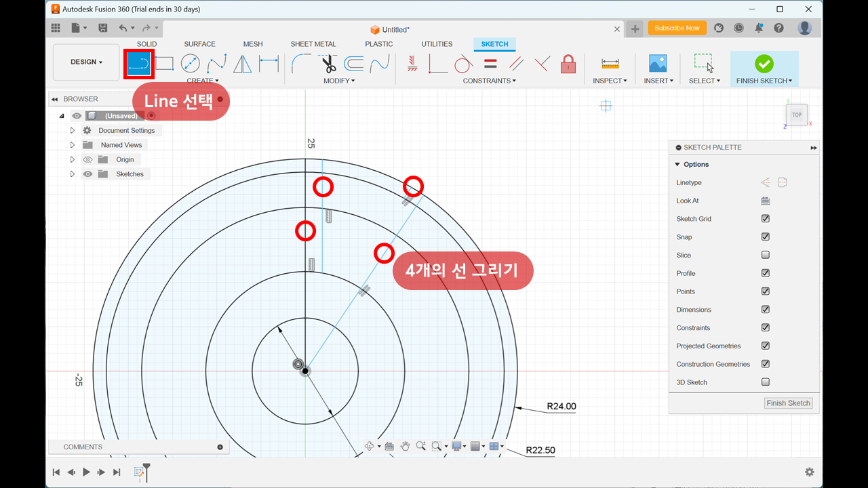
Task: Open the CONSTRAINTS dropdown menu
Action: [490, 81]
